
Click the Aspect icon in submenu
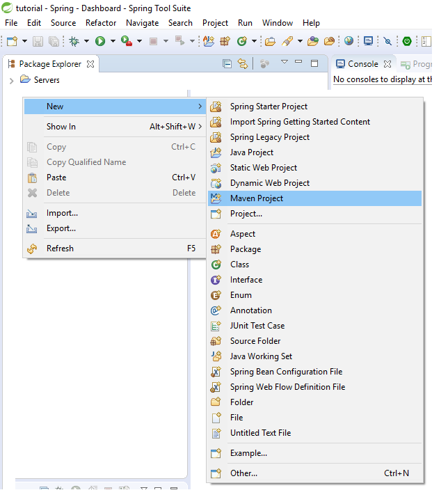[x=216, y=234]
